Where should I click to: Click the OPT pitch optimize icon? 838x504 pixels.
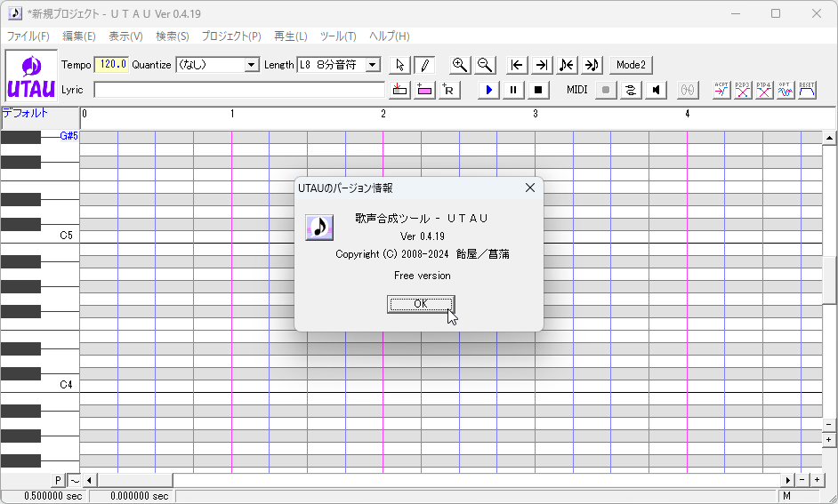click(x=786, y=90)
